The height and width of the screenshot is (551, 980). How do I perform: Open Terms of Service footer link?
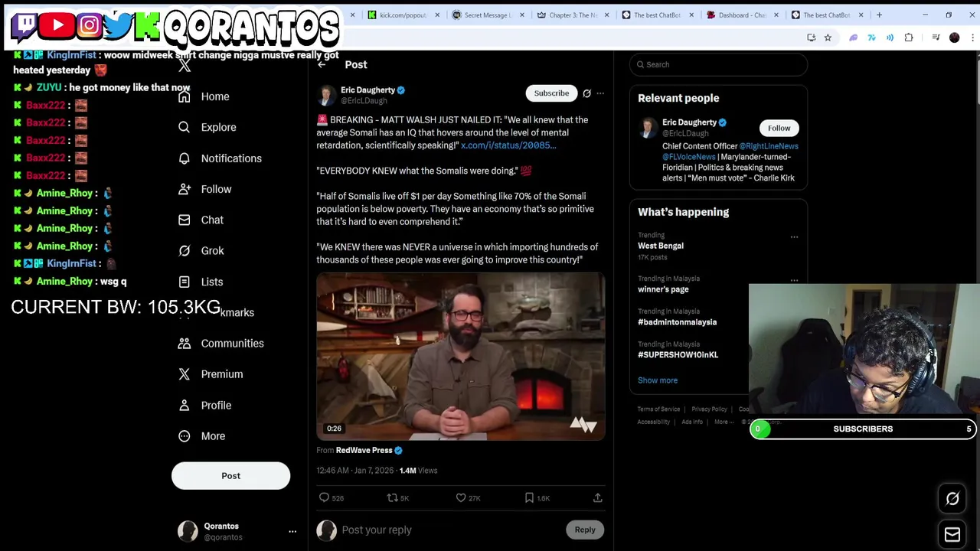(x=658, y=409)
